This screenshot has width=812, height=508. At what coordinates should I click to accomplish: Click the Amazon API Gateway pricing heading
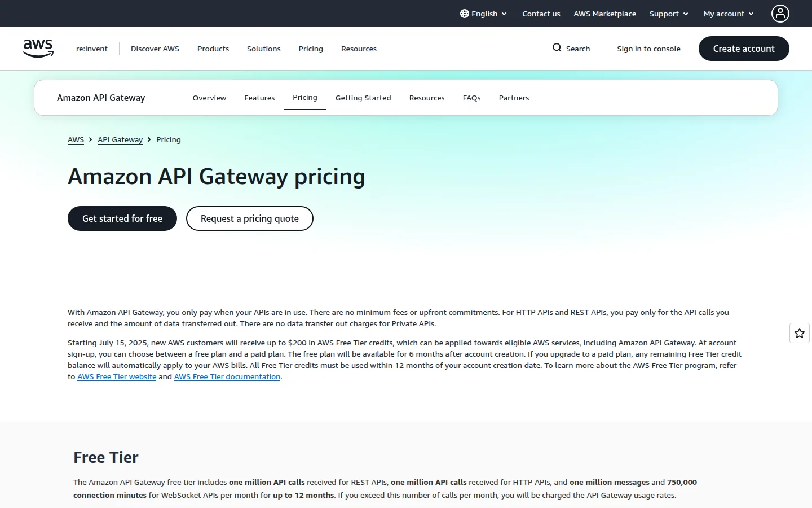[217, 177]
